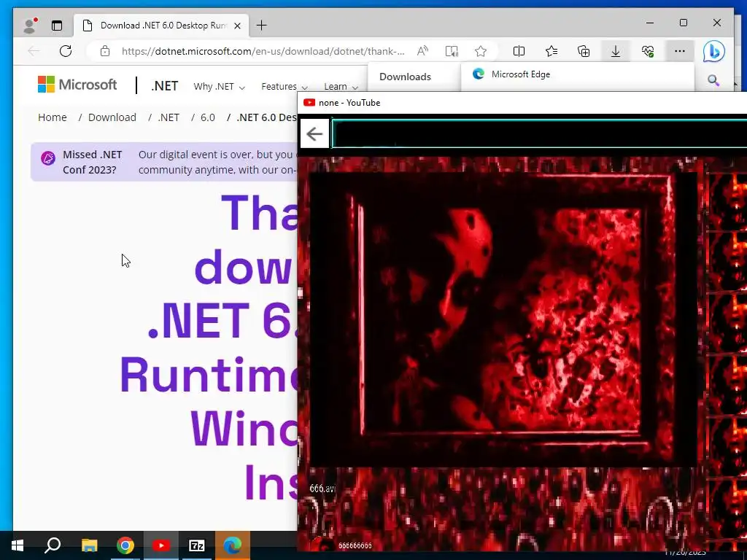Viewport: 747px width, 560px height.
Task: Click Edge sidebar search icon
Action: (x=713, y=80)
